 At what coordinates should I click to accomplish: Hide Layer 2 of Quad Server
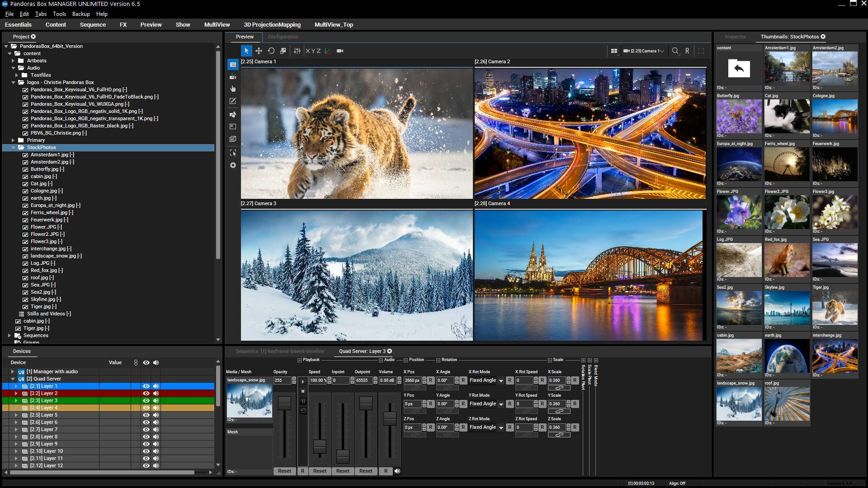point(146,393)
